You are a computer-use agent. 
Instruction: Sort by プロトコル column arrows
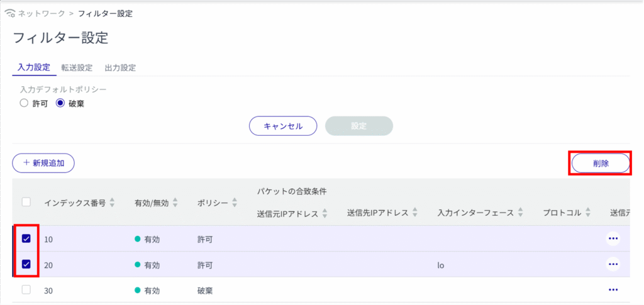(x=587, y=213)
